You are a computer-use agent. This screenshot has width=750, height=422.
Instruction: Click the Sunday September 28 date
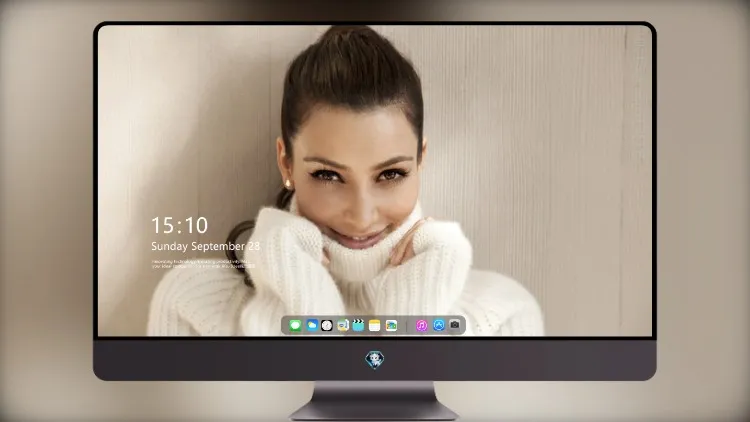coord(206,246)
